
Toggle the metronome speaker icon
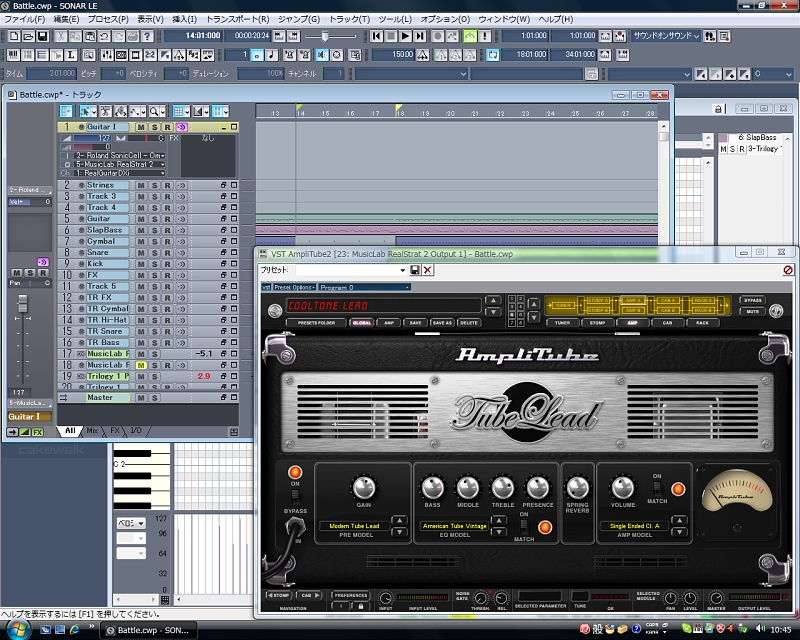pyautogui.click(x=322, y=55)
